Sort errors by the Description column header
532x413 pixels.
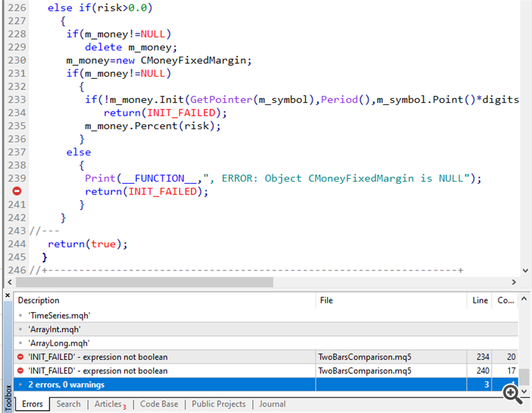click(163, 300)
